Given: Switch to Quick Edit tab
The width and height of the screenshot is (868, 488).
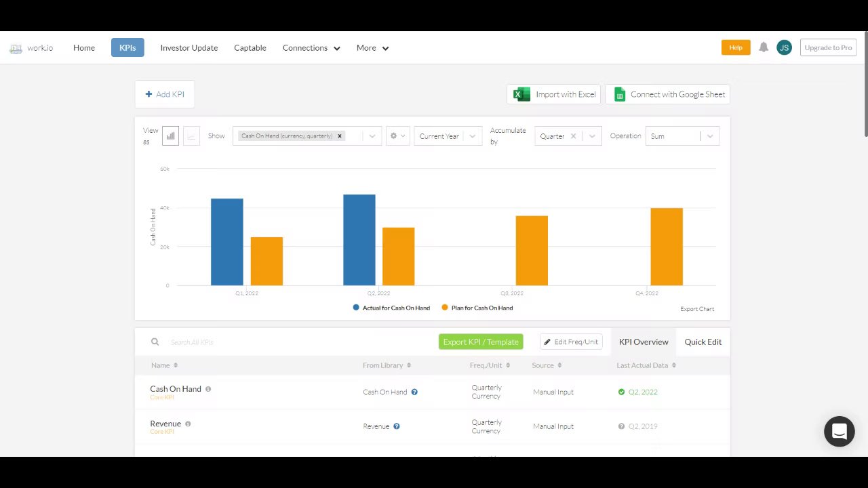Looking at the screenshot, I should 703,342.
